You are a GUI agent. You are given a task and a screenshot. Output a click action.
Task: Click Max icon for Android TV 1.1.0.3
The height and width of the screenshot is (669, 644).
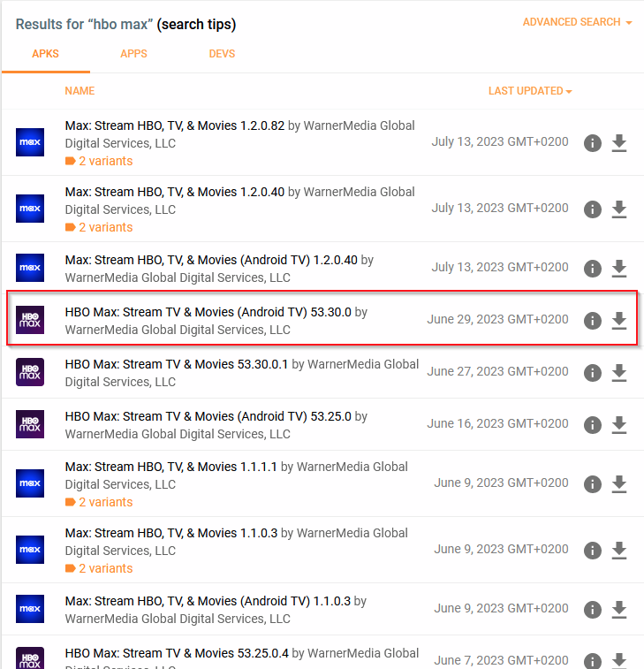pos(30,609)
